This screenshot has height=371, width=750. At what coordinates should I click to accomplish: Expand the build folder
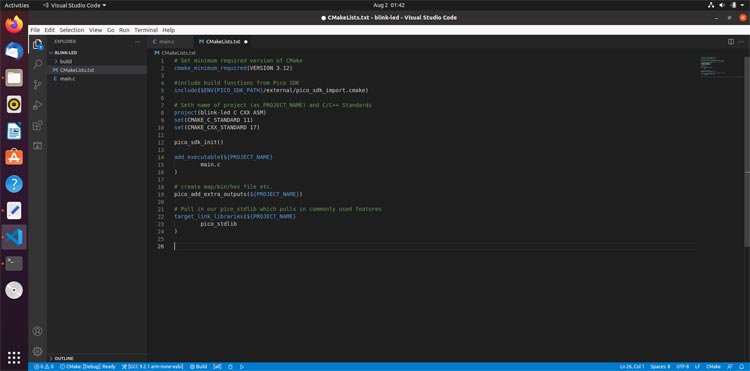[x=66, y=62]
